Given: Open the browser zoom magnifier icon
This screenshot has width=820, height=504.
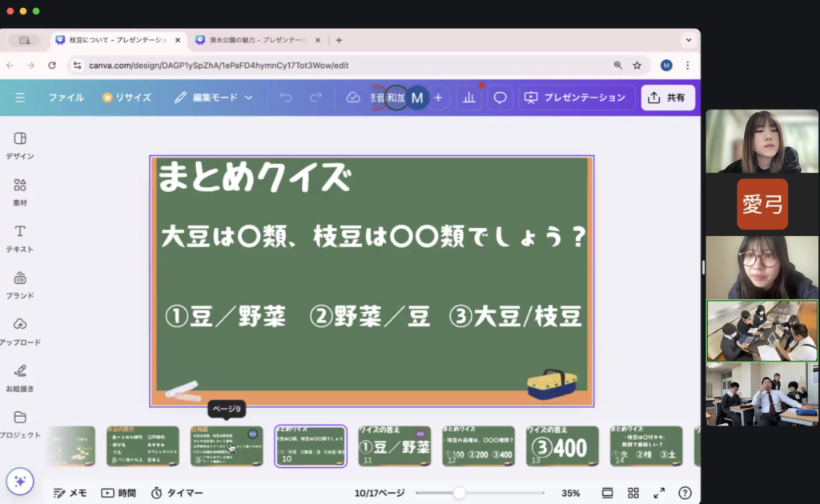Looking at the screenshot, I should pyautogui.click(x=617, y=66).
